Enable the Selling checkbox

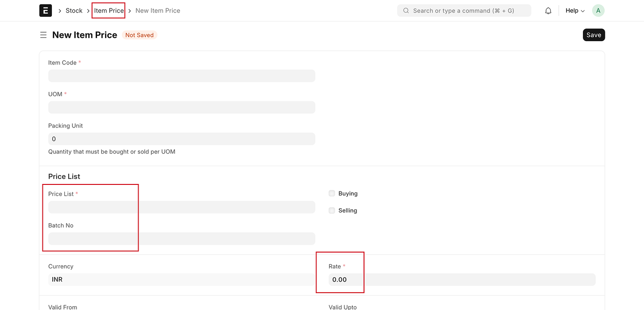pos(331,210)
